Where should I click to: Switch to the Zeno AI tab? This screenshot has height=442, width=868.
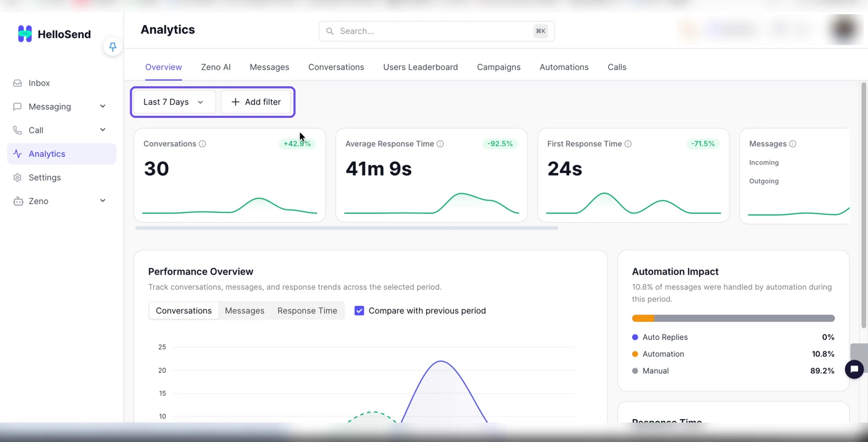216,67
